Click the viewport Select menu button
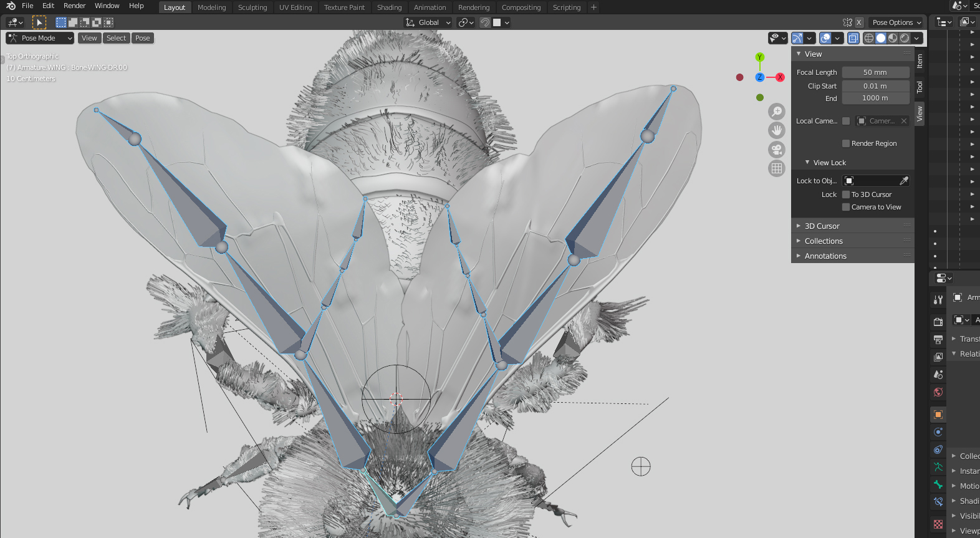Screen dimensions: 980x538 click(116, 38)
